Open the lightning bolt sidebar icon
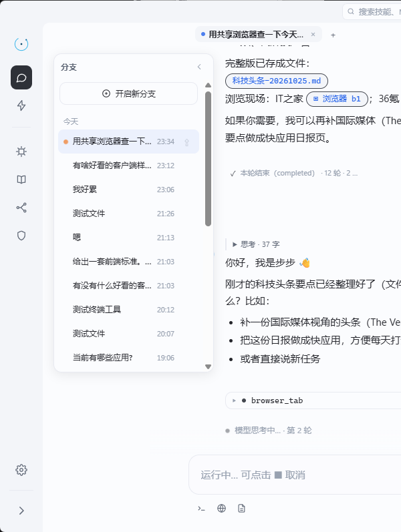The image size is (401, 532). pyautogui.click(x=21, y=105)
